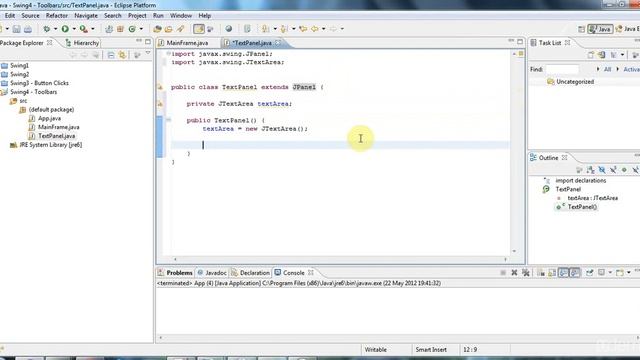This screenshot has width=640, height=360.
Task: Toggle Mark Occurrences in the toolbar
Action: [x=199, y=29]
